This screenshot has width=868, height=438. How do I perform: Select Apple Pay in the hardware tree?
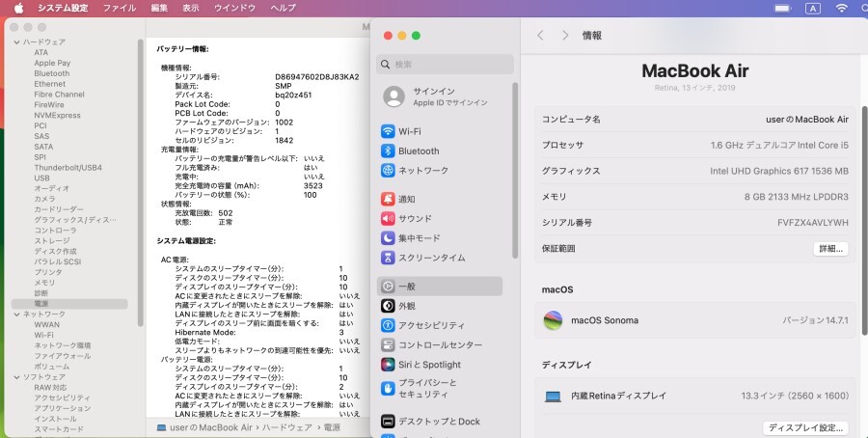(52, 63)
